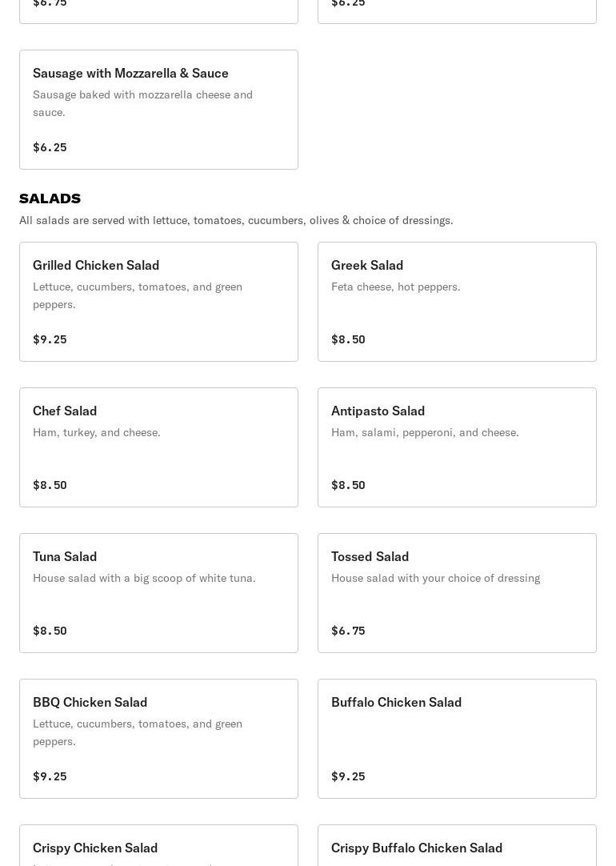
Task: Click the 'Ham, turkey, and cheese' description
Action: [x=97, y=432]
